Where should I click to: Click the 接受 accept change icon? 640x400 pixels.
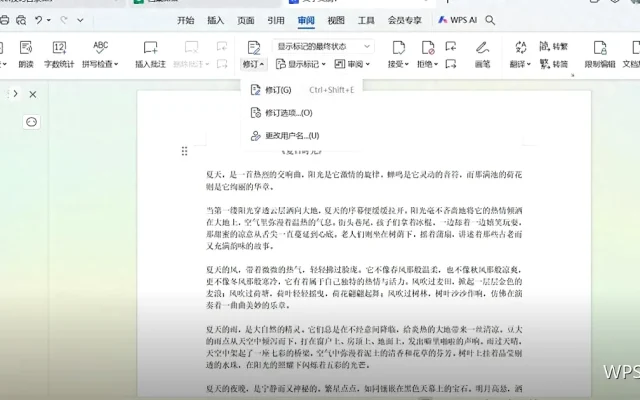coord(398,47)
